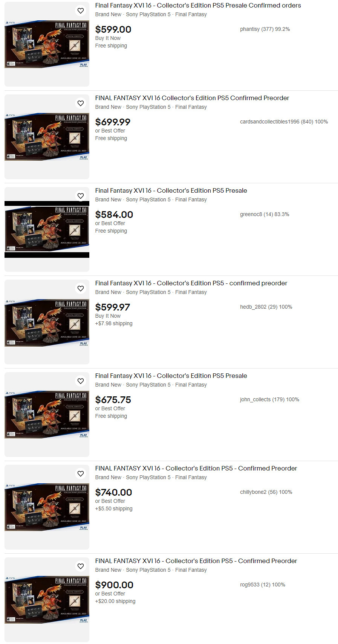Save the $584.00 greenoc8 listing with heart
The height and width of the screenshot is (644, 338).
pyautogui.click(x=81, y=196)
